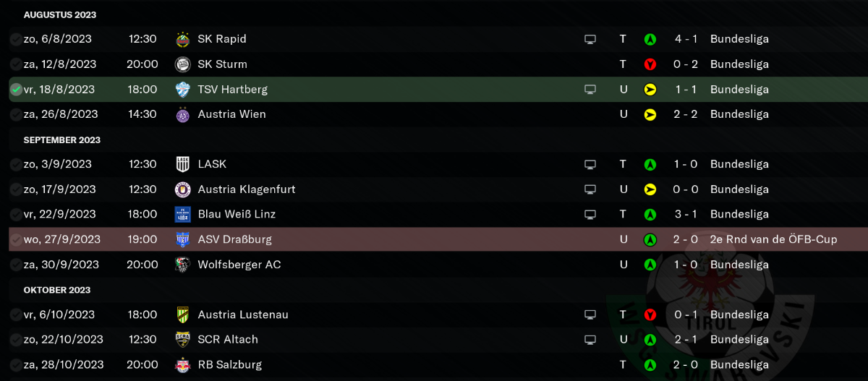
Task: Open the Blau Weiß Linz team link
Action: coord(237,214)
